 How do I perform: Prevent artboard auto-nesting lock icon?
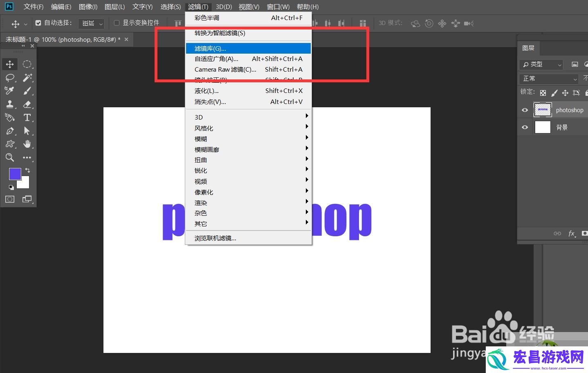coord(576,93)
